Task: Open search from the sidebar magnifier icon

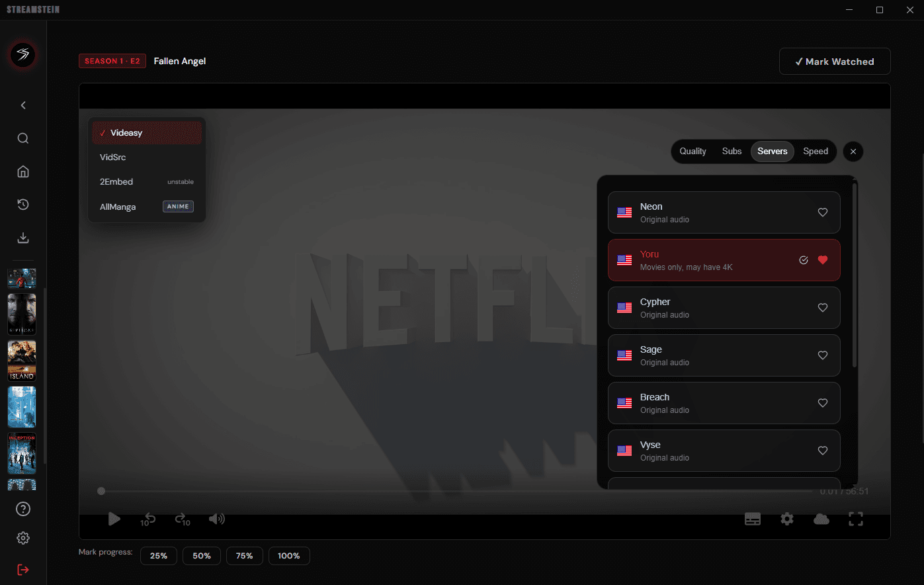Action: (x=23, y=138)
